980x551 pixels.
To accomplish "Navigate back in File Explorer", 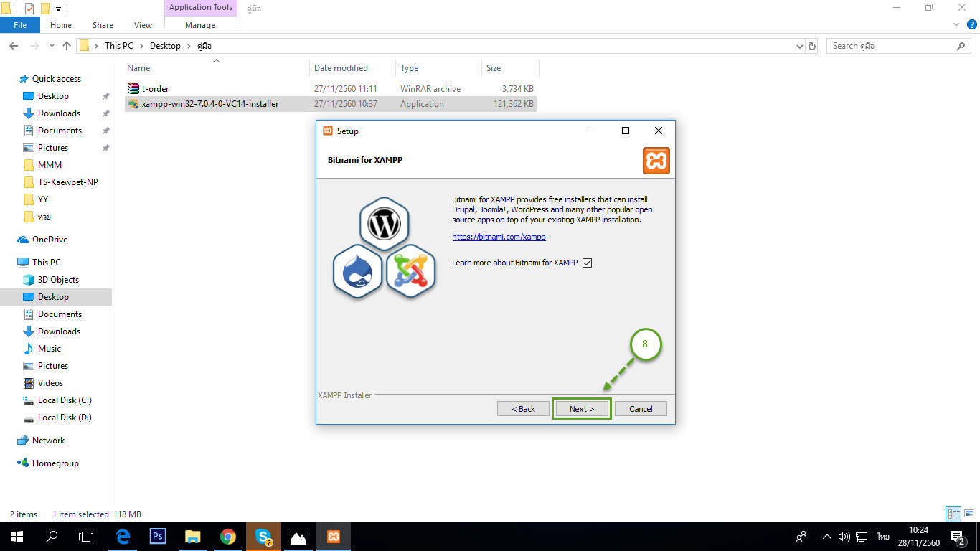I will (x=14, y=46).
